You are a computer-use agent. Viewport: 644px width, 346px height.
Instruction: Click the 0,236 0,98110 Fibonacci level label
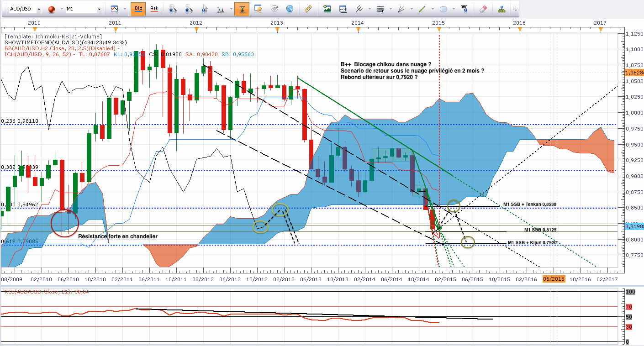[x=20, y=121]
